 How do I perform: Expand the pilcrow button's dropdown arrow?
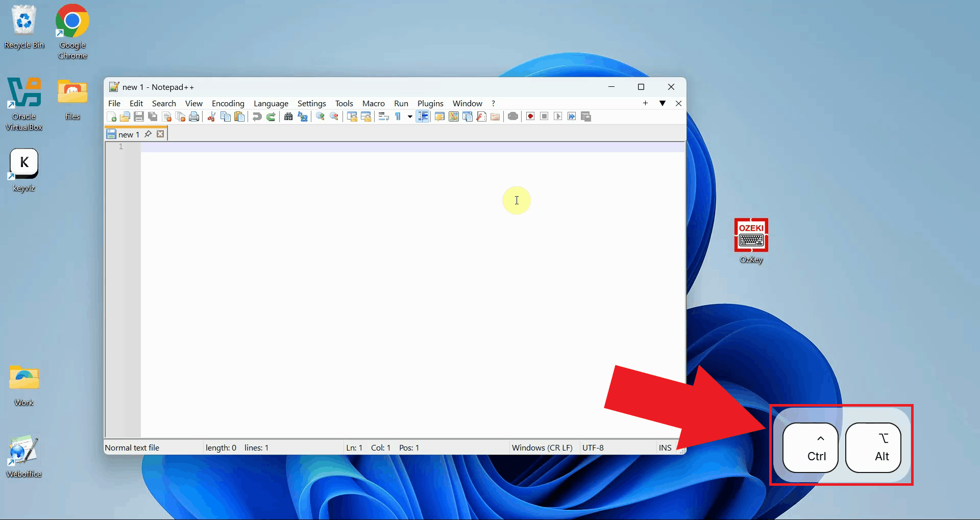[x=410, y=117]
